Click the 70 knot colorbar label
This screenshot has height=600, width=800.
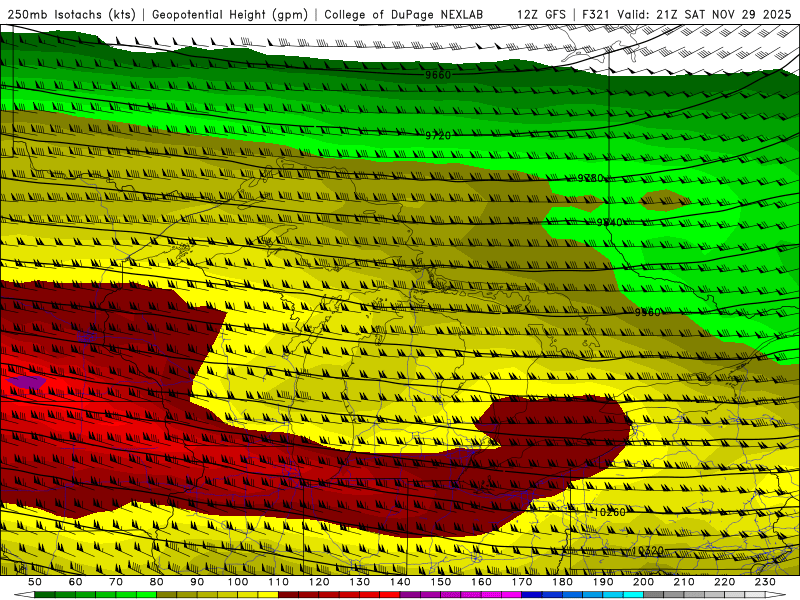pyautogui.click(x=116, y=582)
